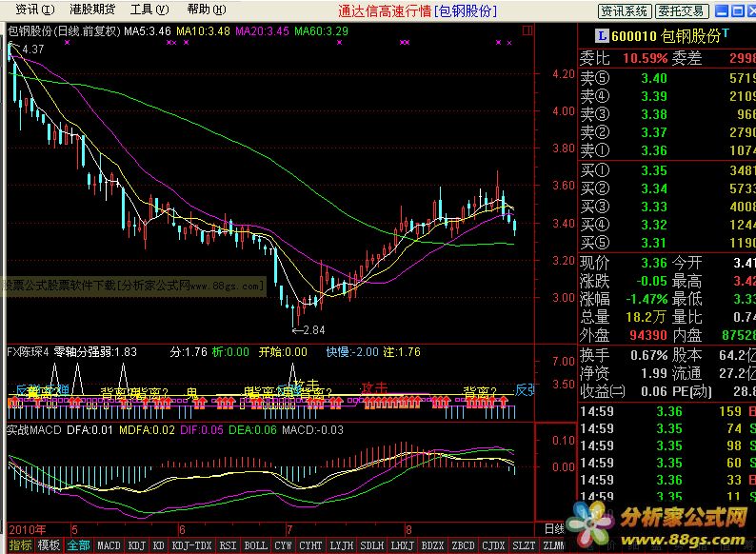Switch to the ZBCD indicator tab
The height and width of the screenshot is (554, 756).
click(463, 545)
